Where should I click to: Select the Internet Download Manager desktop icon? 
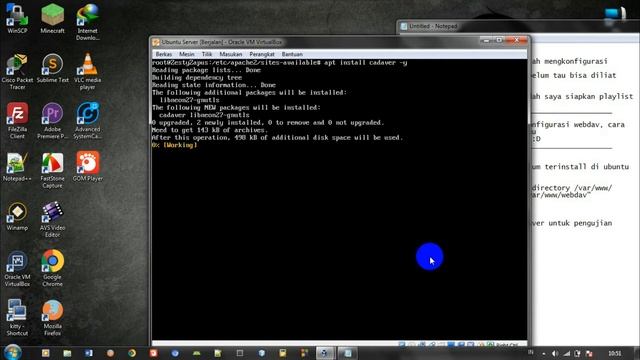pos(87,22)
